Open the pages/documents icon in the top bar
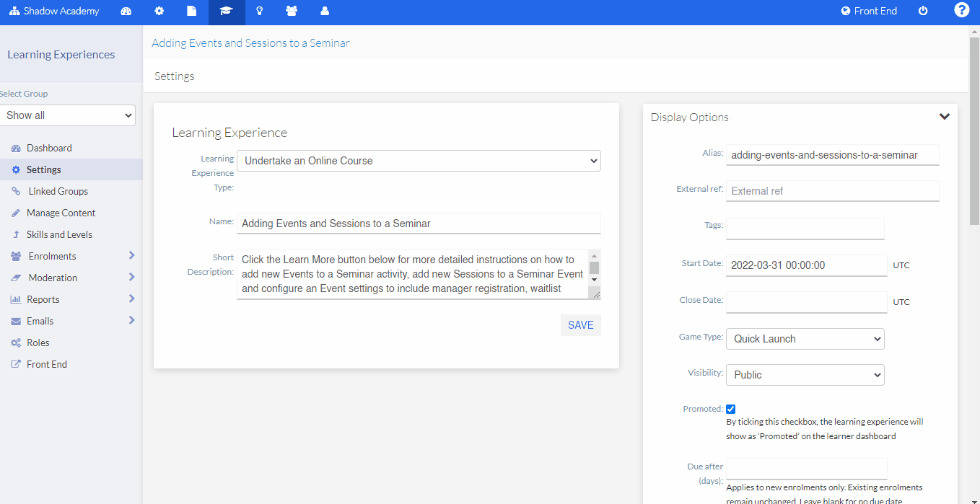Viewport: 980px width, 504px height. (x=191, y=12)
